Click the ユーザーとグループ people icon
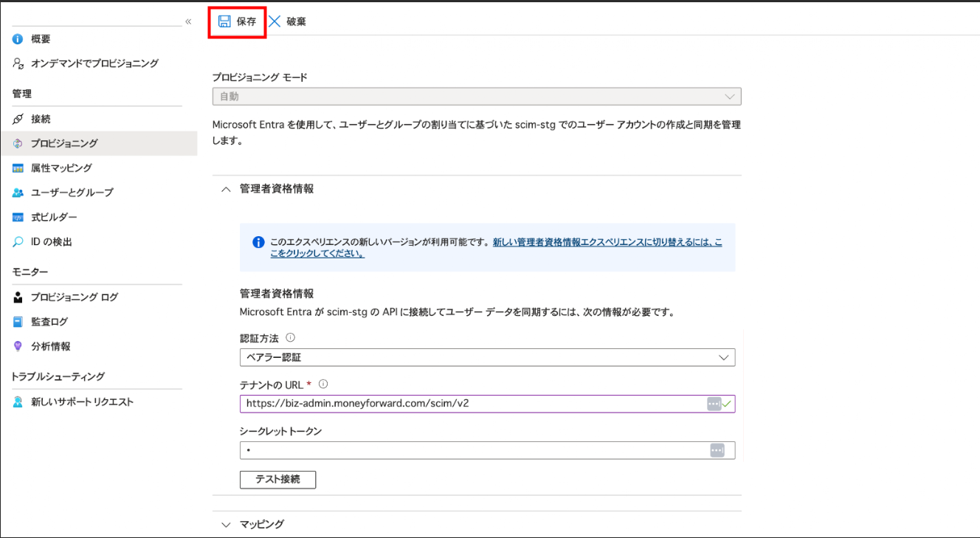This screenshot has width=980, height=538. tap(18, 193)
